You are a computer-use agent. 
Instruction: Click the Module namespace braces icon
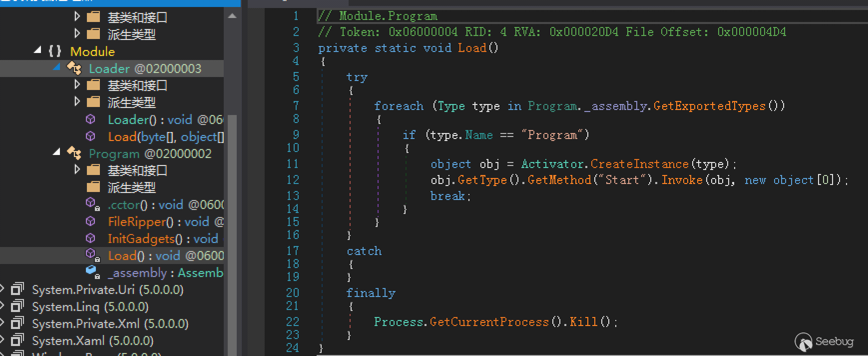click(55, 51)
